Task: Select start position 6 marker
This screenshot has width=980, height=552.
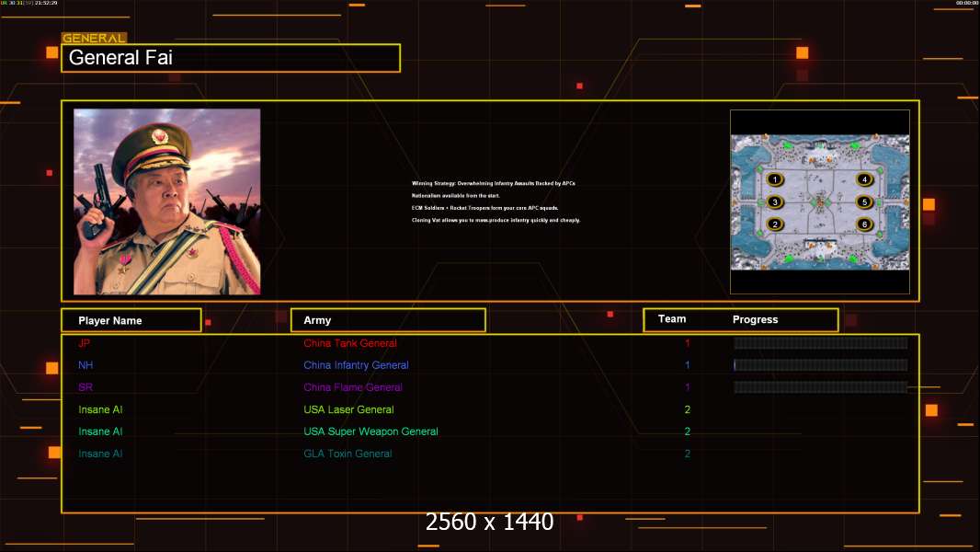Action: pos(863,224)
